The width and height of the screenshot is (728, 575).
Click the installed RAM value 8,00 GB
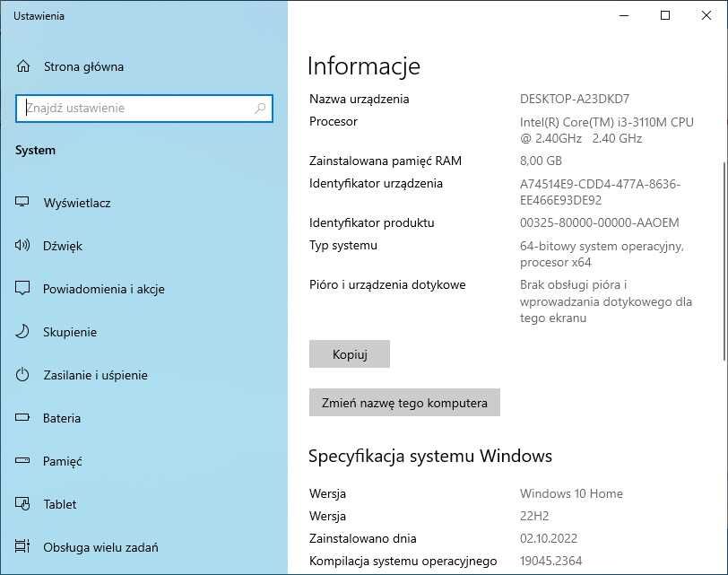(541, 161)
